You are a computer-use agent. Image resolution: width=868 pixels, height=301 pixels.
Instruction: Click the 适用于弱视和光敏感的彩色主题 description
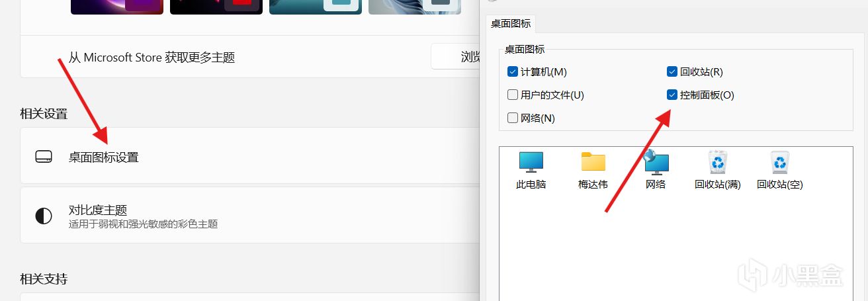click(x=143, y=224)
